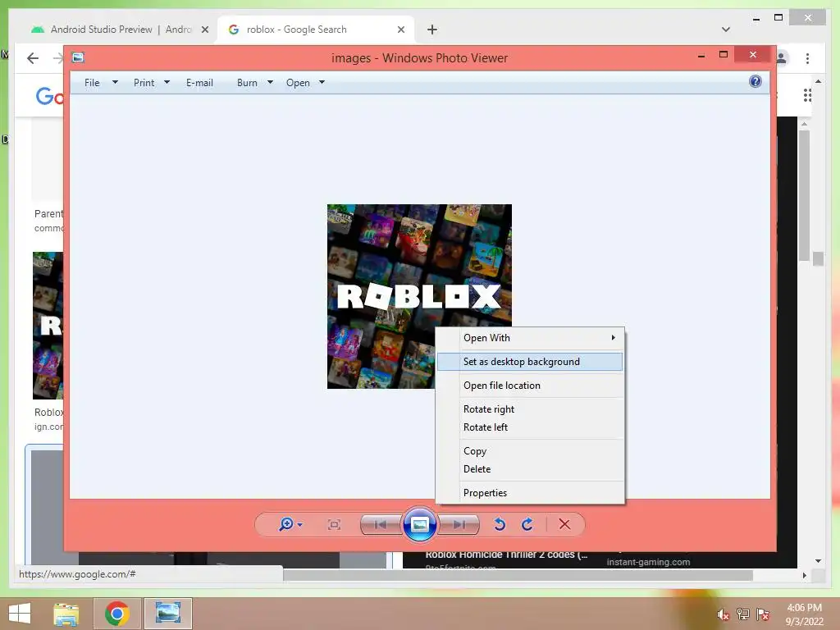The image size is (840, 630).
Task: Click the Action Center flag icon
Action: click(x=763, y=614)
